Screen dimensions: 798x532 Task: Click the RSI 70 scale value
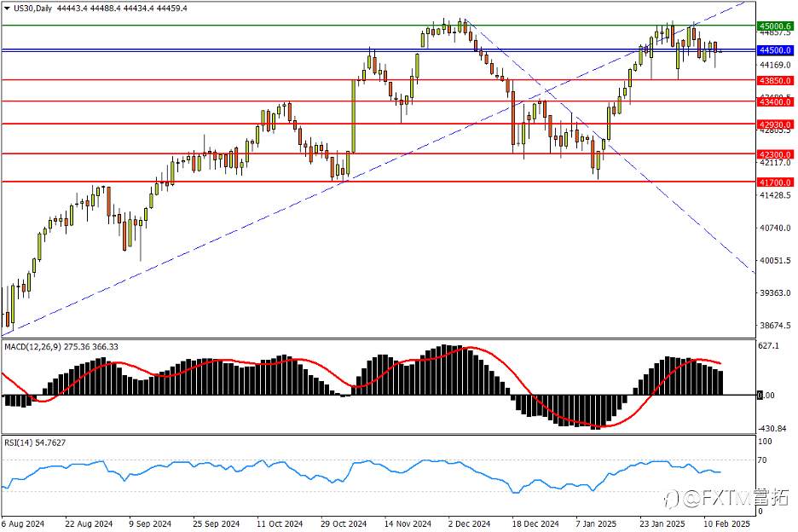(762, 460)
